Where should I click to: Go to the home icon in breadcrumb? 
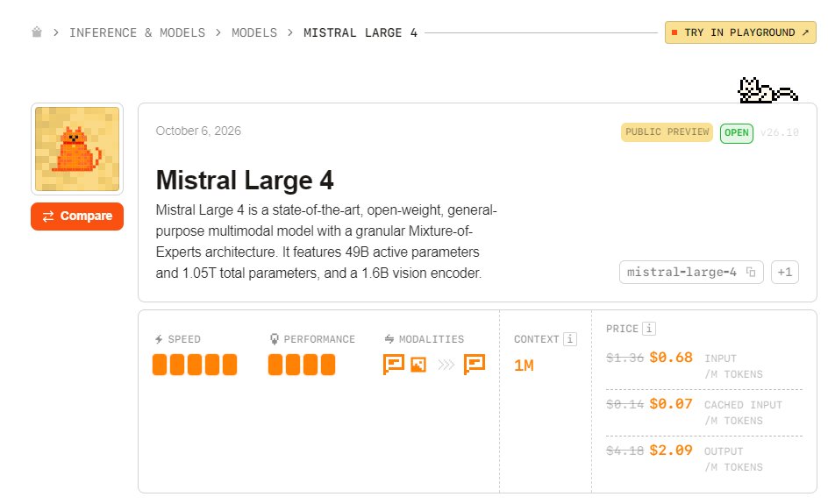(37, 32)
